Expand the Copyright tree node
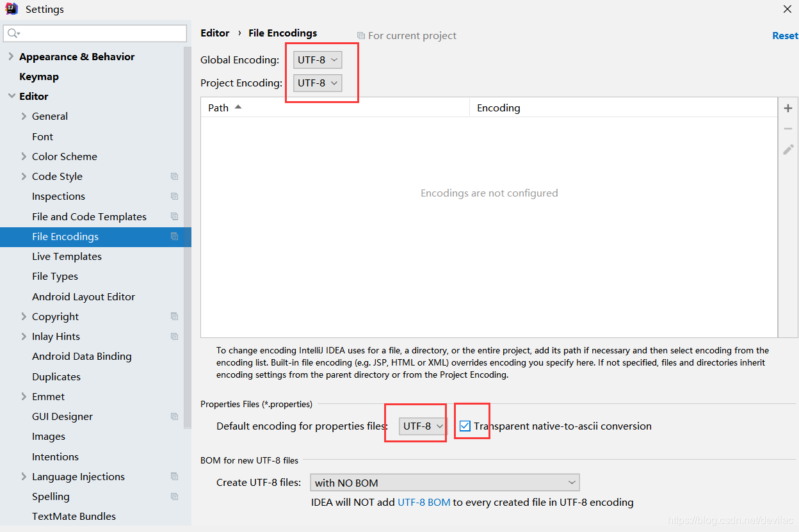This screenshot has width=799, height=532. tap(24, 316)
